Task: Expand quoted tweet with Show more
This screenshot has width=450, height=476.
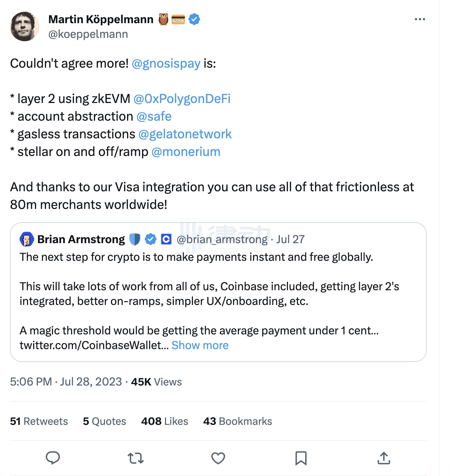Action: pyautogui.click(x=200, y=345)
